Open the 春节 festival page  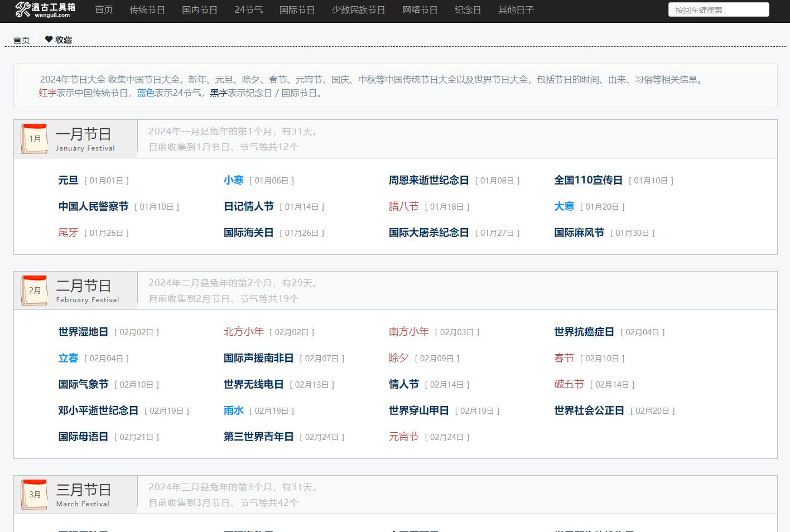[x=564, y=358]
